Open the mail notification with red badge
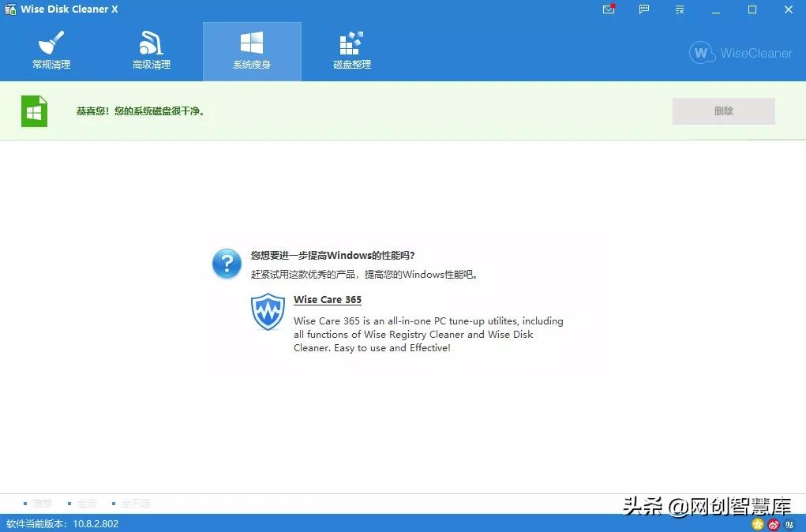Viewport: 806px width, 532px height. (x=608, y=10)
